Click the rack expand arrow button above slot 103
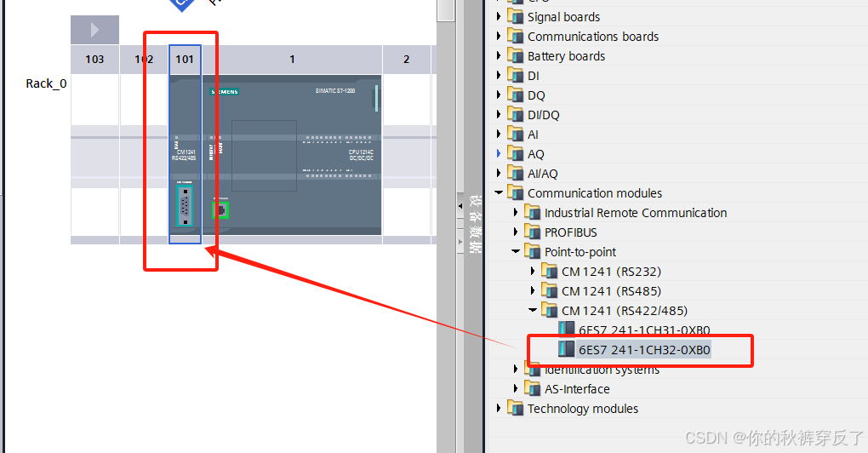Image resolution: width=868 pixels, height=453 pixels. (94, 29)
